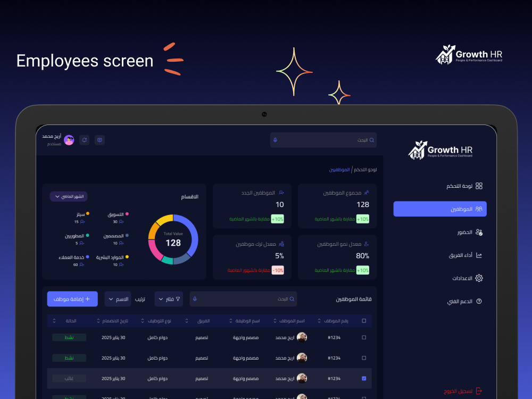Click the people icon under التسويق legend
This screenshot has width=532, height=399.
click(x=121, y=221)
